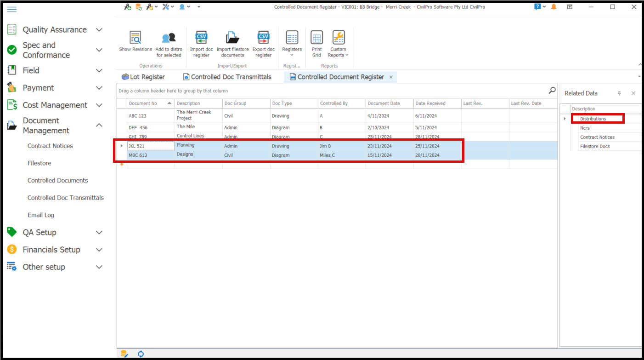The width and height of the screenshot is (644, 360).
Task: Open Contract Notices in sidebar
Action: coord(50,146)
